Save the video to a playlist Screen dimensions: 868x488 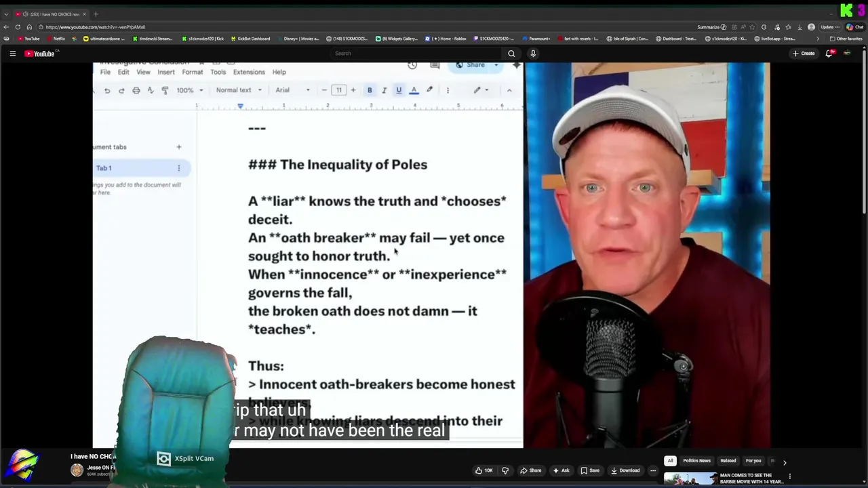click(590, 470)
